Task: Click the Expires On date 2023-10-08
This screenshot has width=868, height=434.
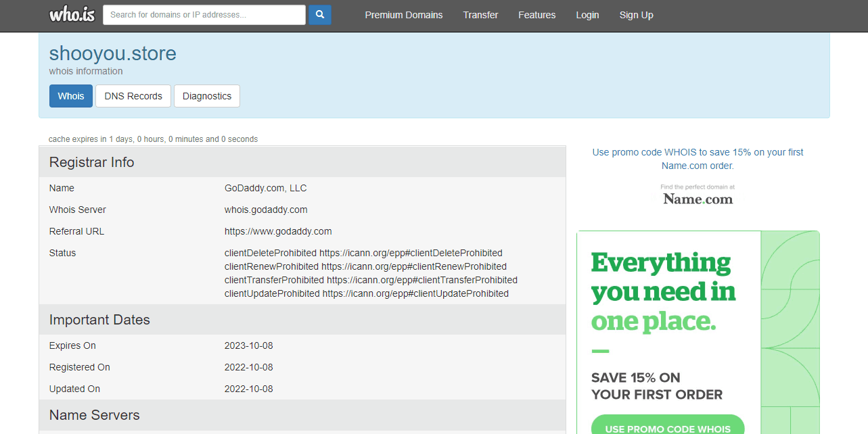Action: pyautogui.click(x=248, y=345)
